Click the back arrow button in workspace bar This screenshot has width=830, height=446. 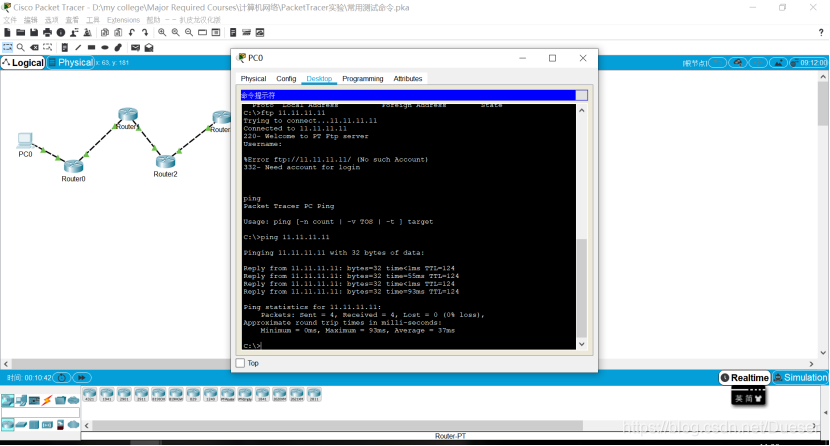(717, 63)
